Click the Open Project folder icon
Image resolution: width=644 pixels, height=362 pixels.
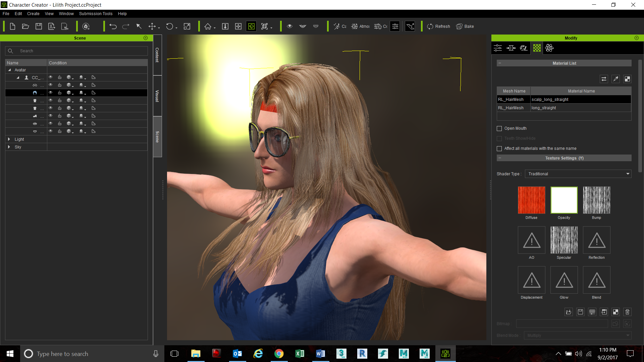coord(25,26)
